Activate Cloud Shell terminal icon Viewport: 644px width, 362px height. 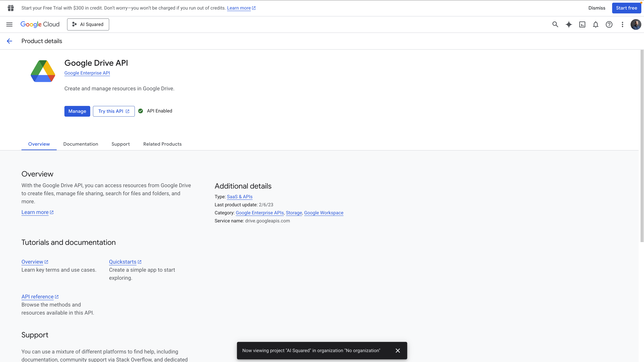tap(582, 24)
